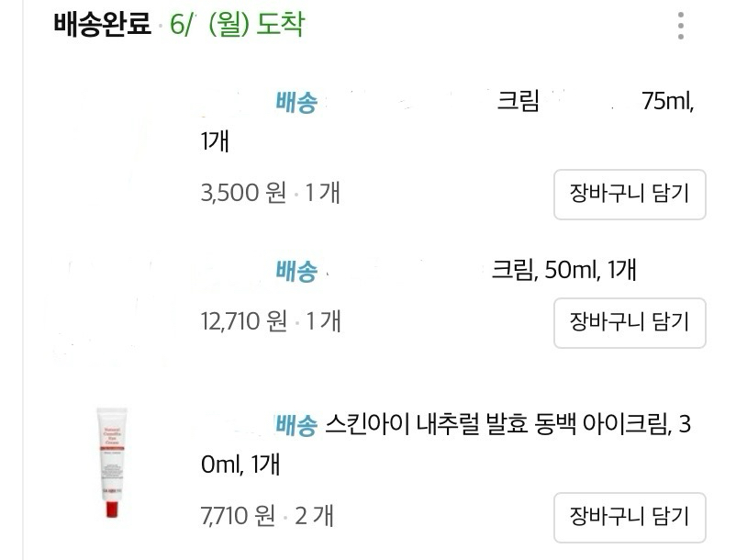The width and height of the screenshot is (736, 560).
Task: Click the 7,710 원 price
Action: [x=238, y=517]
